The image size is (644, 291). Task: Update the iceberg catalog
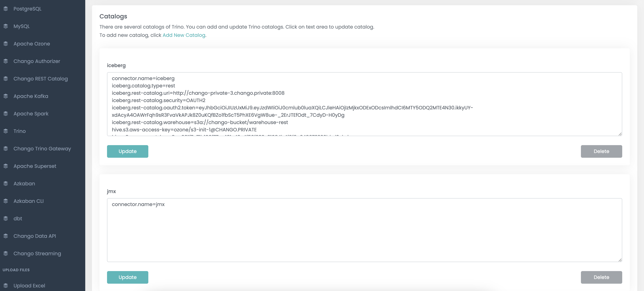coord(127,151)
